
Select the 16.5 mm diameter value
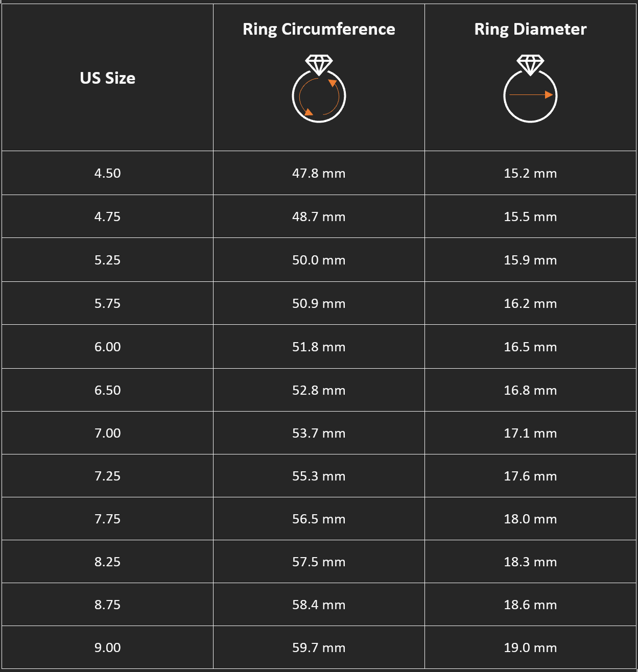coord(530,347)
